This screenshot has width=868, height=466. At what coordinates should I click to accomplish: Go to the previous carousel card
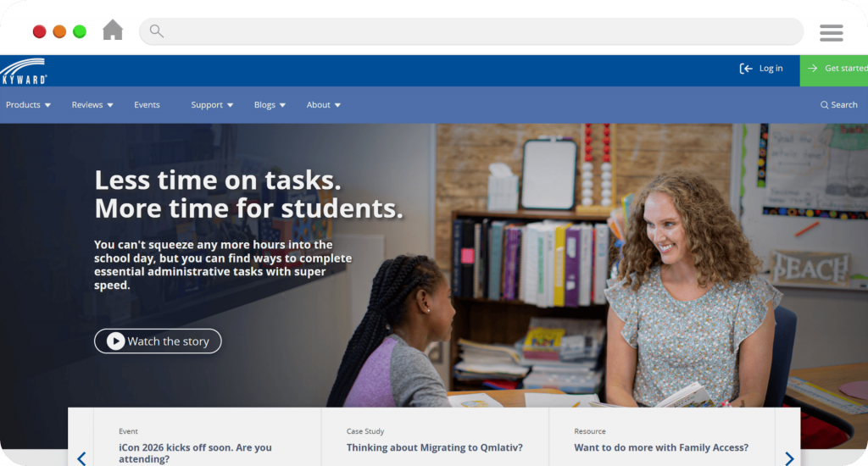(81, 458)
